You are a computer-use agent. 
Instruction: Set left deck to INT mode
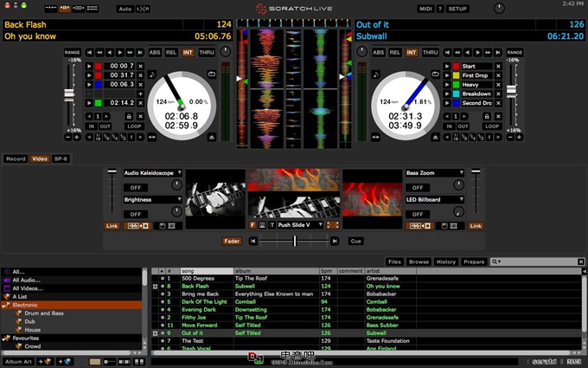coord(188,53)
